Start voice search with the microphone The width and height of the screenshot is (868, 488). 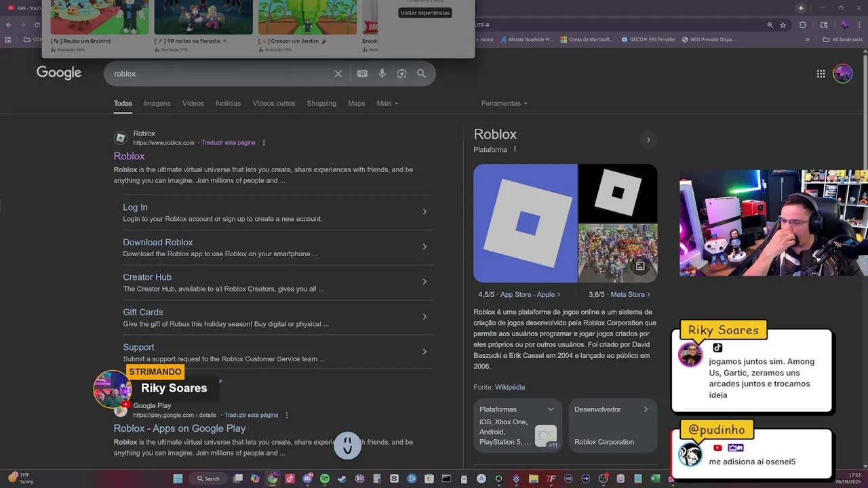382,73
